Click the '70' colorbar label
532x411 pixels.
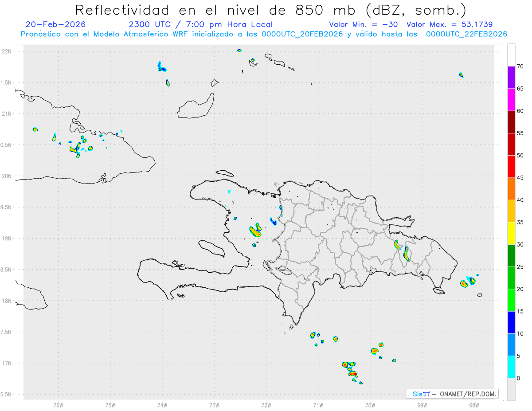520,67
